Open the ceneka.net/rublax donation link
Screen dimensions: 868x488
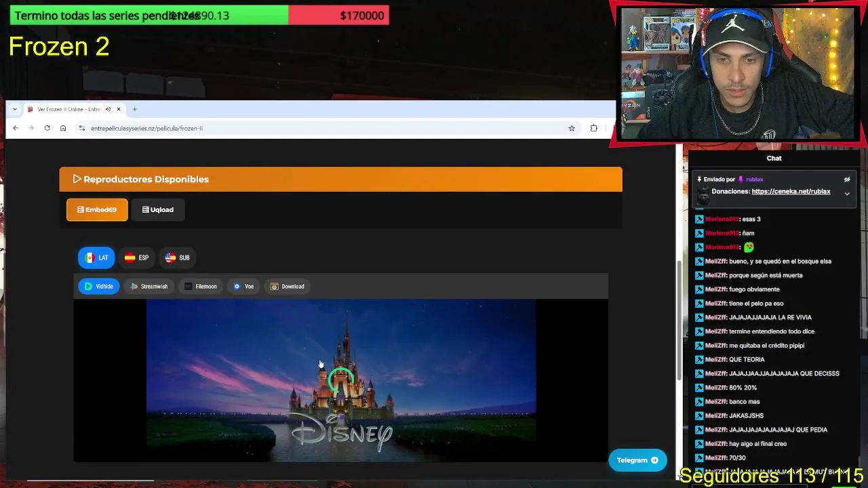pyautogui.click(x=791, y=192)
